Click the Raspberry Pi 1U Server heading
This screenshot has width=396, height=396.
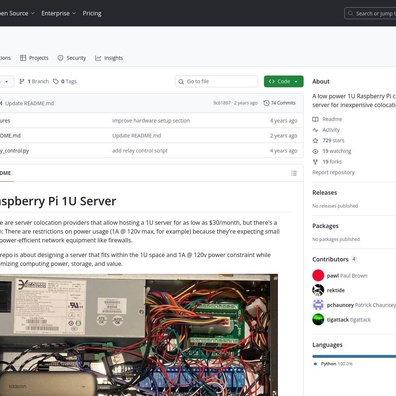[x=58, y=201]
